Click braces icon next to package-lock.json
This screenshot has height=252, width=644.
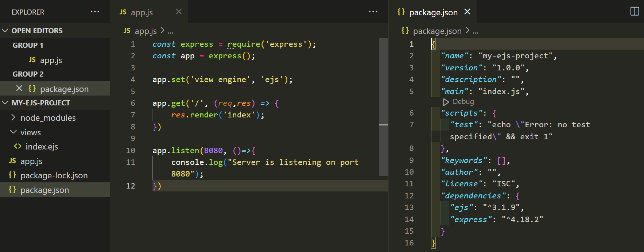tap(12, 175)
